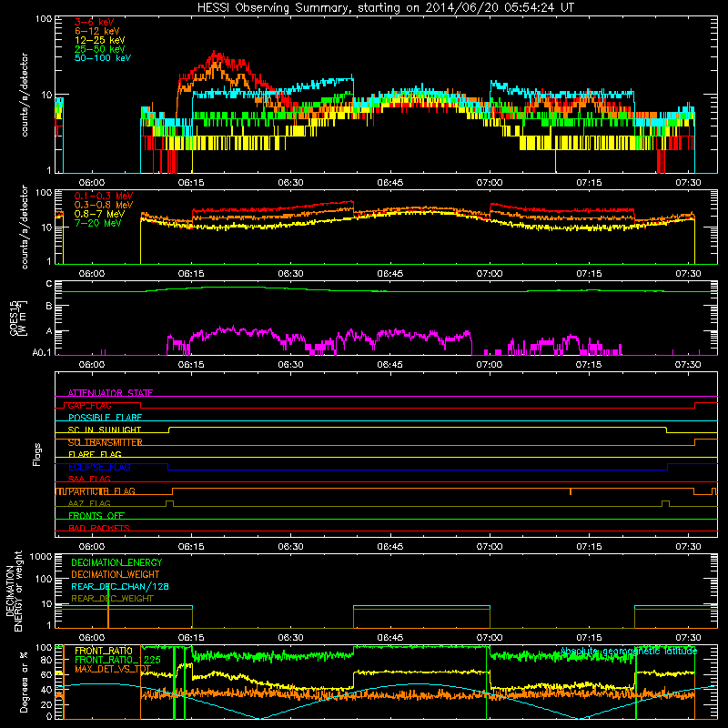This screenshot has width=728, height=728.
Task: Click the Degrees or % axis label
Action: (x=24, y=682)
